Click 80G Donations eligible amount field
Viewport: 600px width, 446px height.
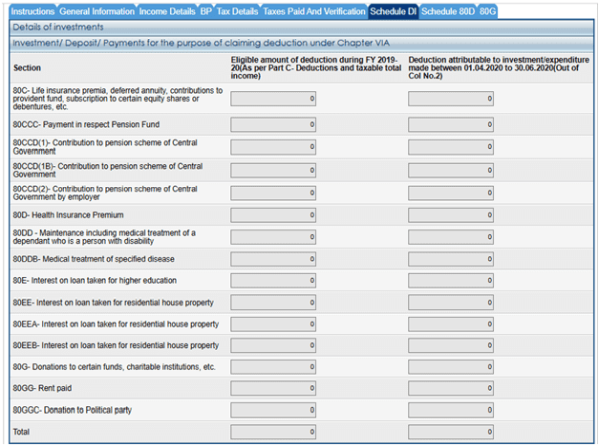pos(273,366)
